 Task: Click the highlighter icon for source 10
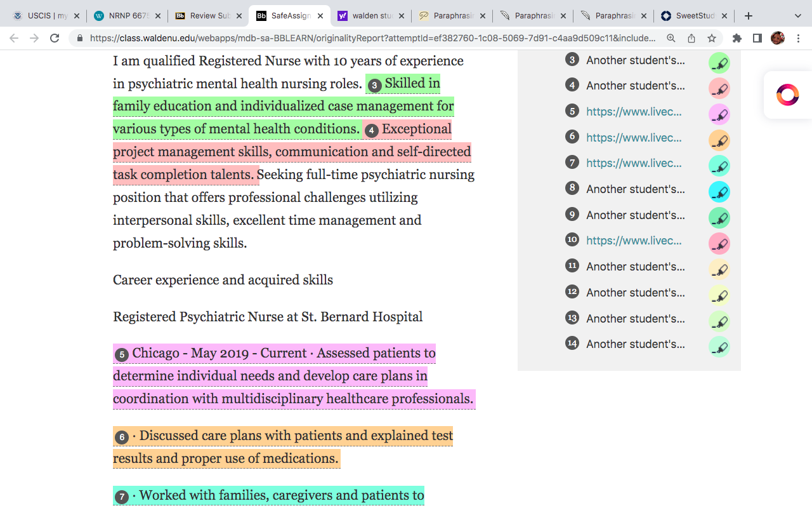[719, 244]
